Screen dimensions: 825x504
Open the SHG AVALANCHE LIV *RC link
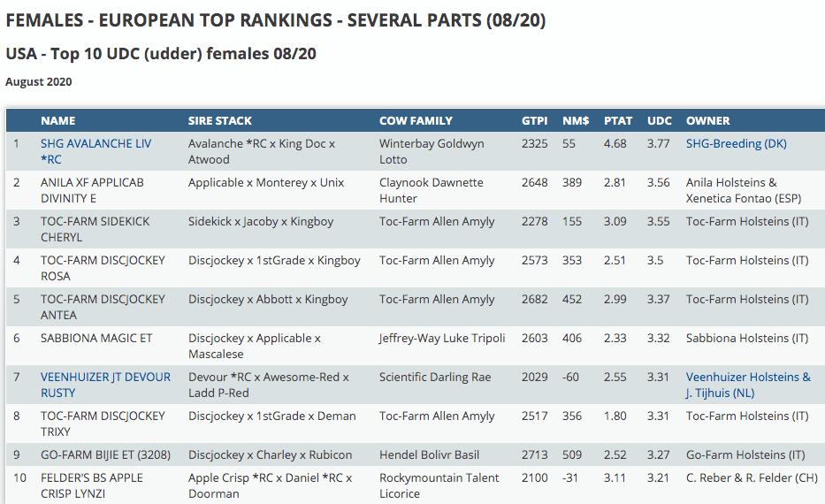(95, 144)
